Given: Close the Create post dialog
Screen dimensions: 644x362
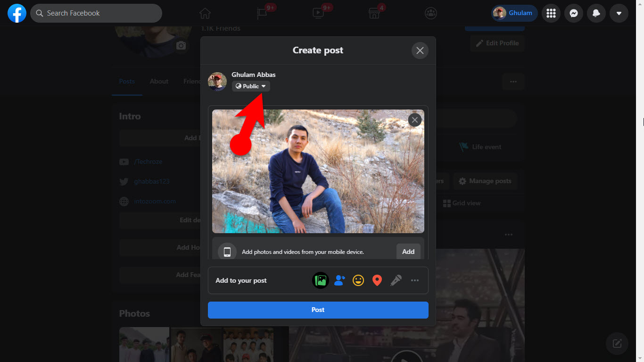Looking at the screenshot, I should (420, 51).
